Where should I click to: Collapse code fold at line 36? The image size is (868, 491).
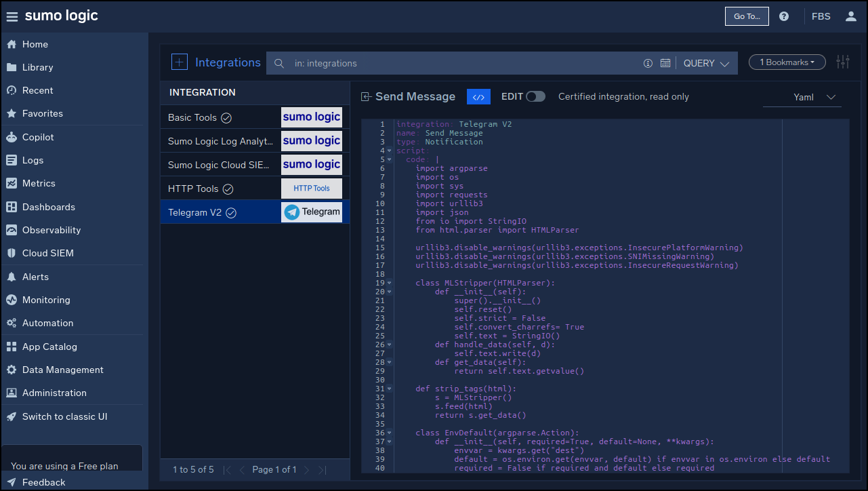click(x=390, y=433)
